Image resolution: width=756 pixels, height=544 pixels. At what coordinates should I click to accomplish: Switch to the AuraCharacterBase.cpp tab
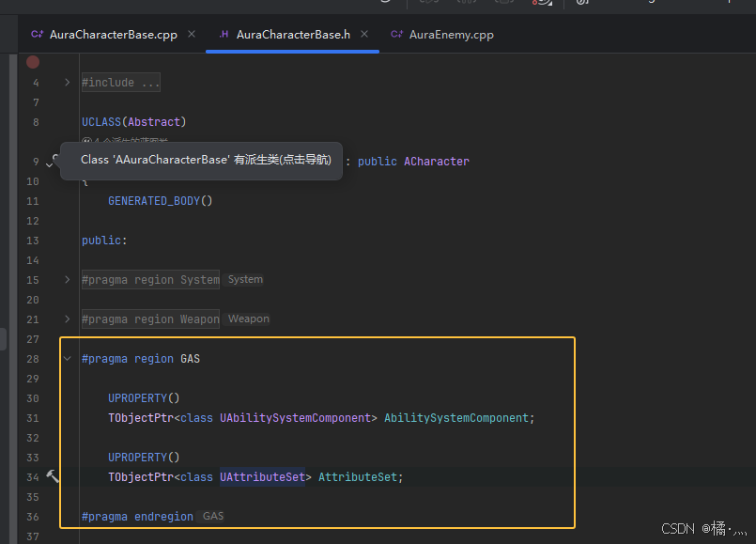point(108,34)
